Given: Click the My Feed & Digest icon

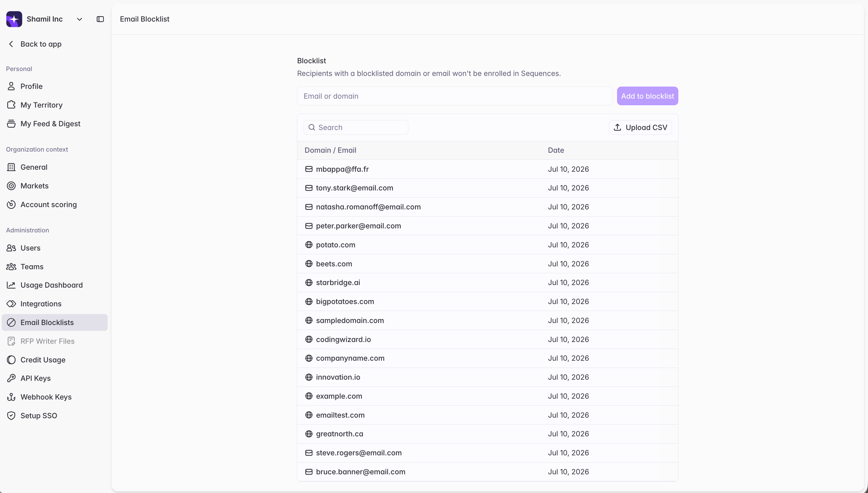Looking at the screenshot, I should click(x=11, y=124).
